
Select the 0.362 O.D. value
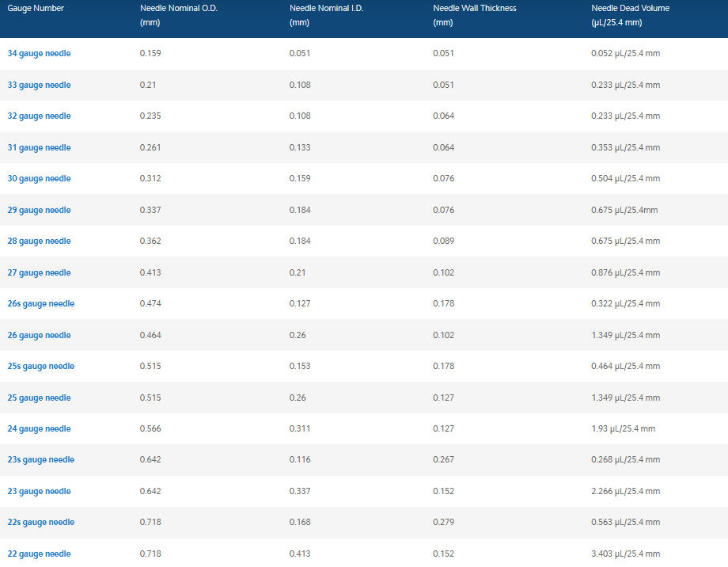tap(150, 241)
